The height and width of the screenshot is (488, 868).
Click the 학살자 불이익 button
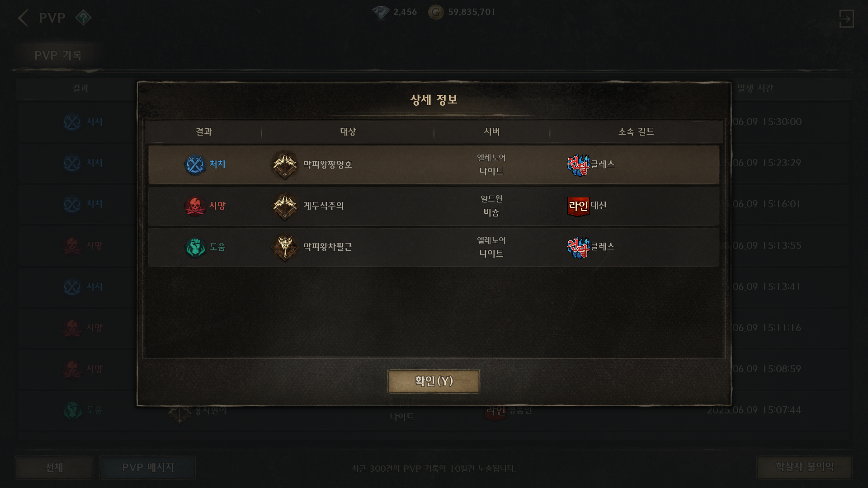click(x=805, y=467)
